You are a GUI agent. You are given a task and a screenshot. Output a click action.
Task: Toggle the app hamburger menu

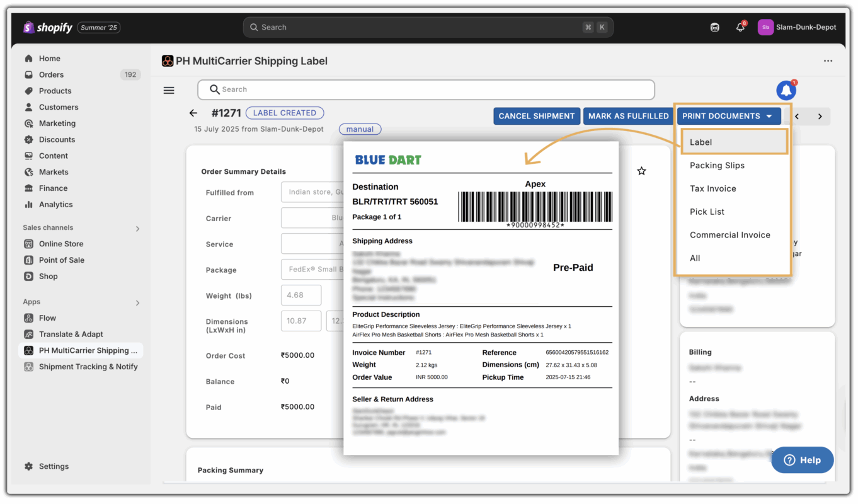click(169, 90)
